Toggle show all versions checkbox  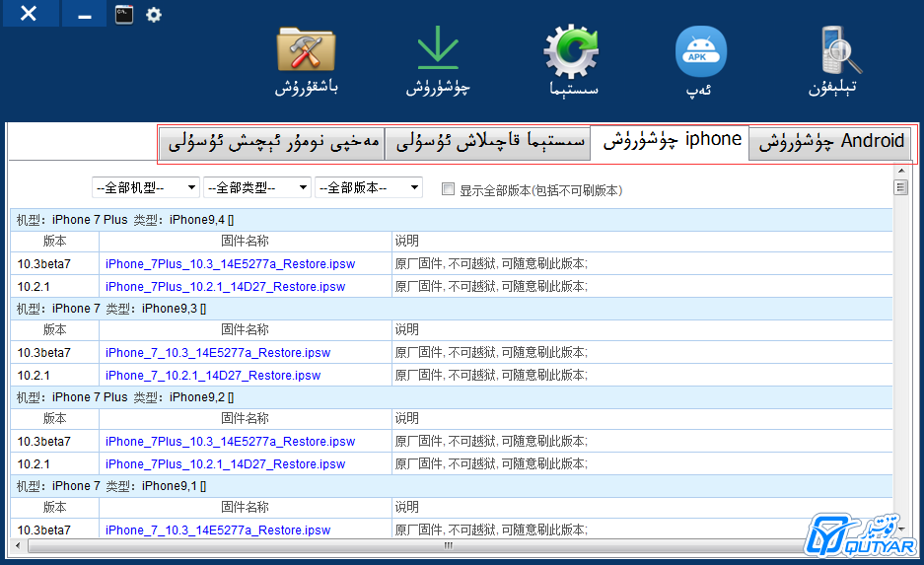click(x=448, y=189)
